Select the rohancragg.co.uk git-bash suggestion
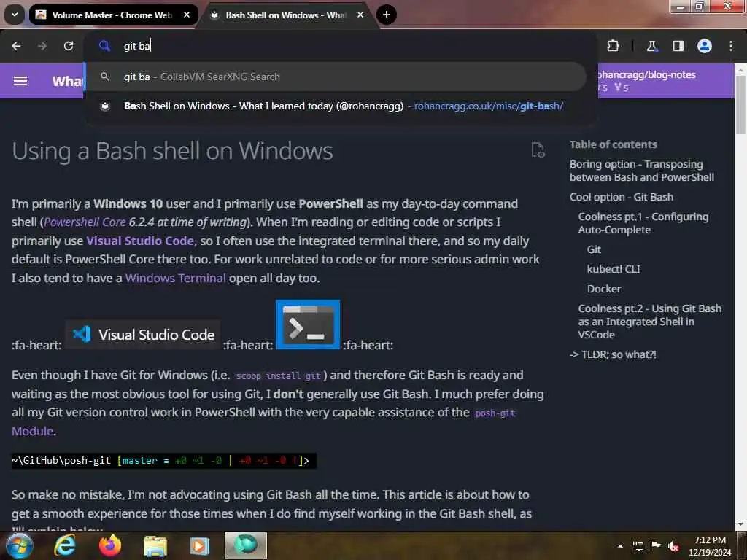Screen dimensions: 747x560 coord(336,106)
